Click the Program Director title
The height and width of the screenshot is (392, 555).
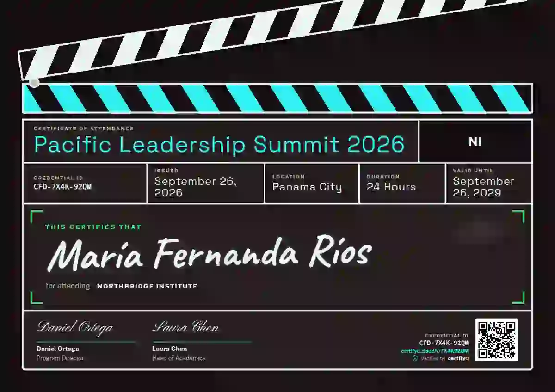click(60, 358)
